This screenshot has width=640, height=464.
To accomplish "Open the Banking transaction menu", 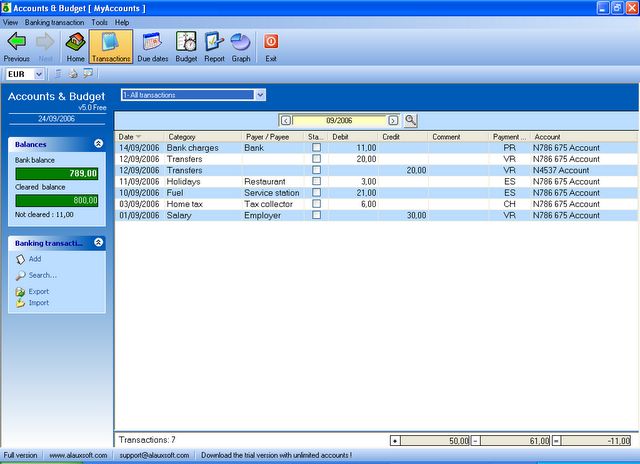I will point(54,22).
